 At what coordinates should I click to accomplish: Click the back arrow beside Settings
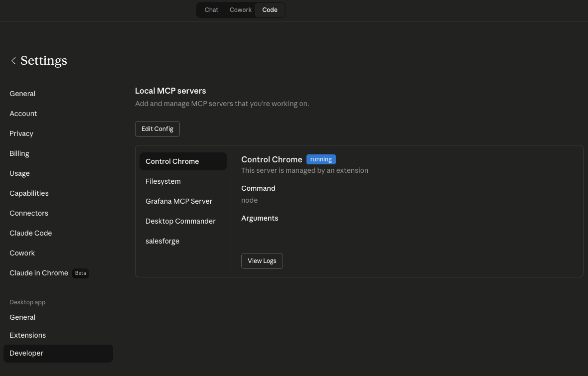[x=13, y=61]
